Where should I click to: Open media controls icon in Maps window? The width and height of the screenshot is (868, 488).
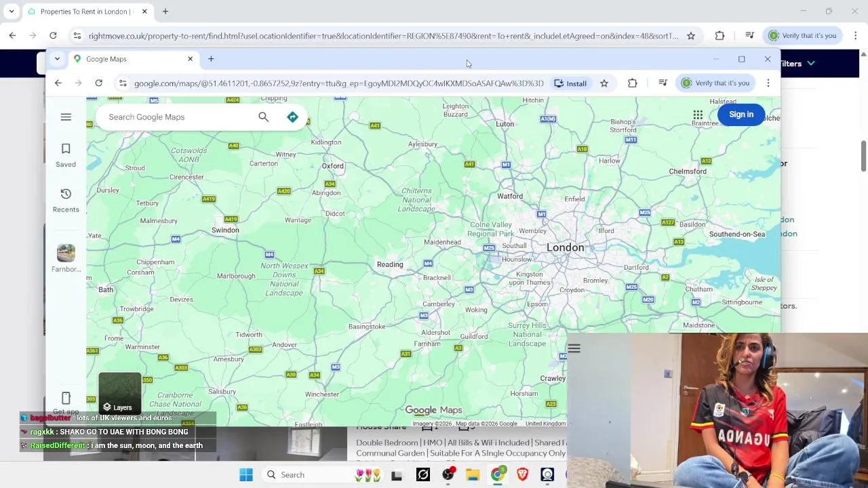pyautogui.click(x=663, y=83)
